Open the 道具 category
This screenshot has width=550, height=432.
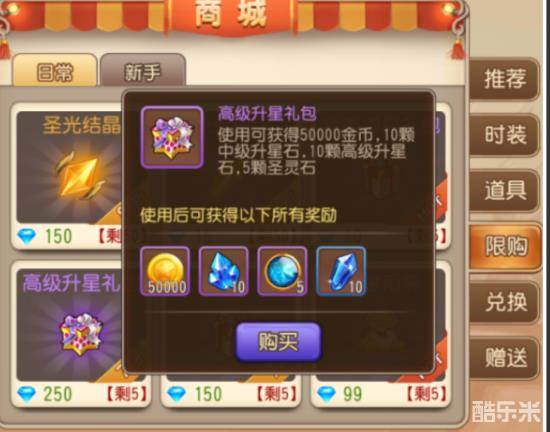coord(505,190)
